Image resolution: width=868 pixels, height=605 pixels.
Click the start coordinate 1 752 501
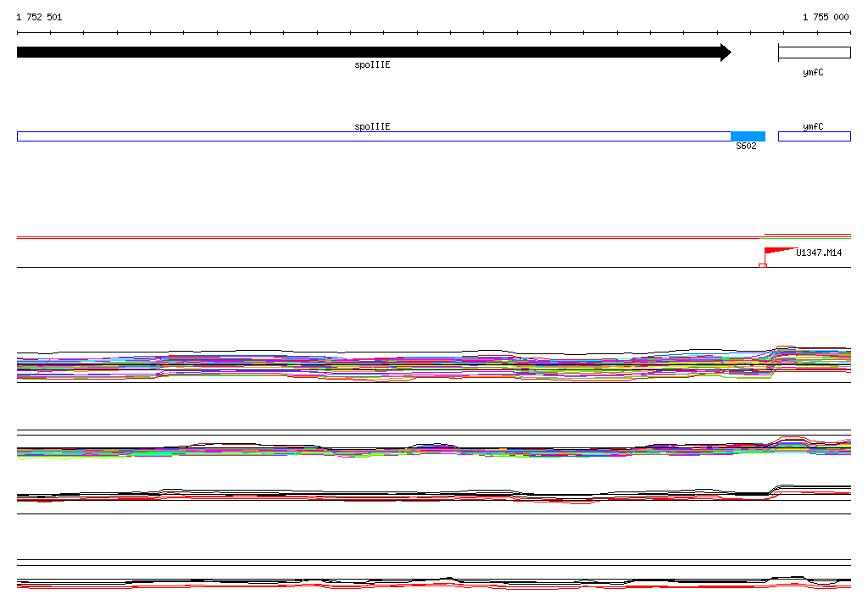[x=39, y=17]
